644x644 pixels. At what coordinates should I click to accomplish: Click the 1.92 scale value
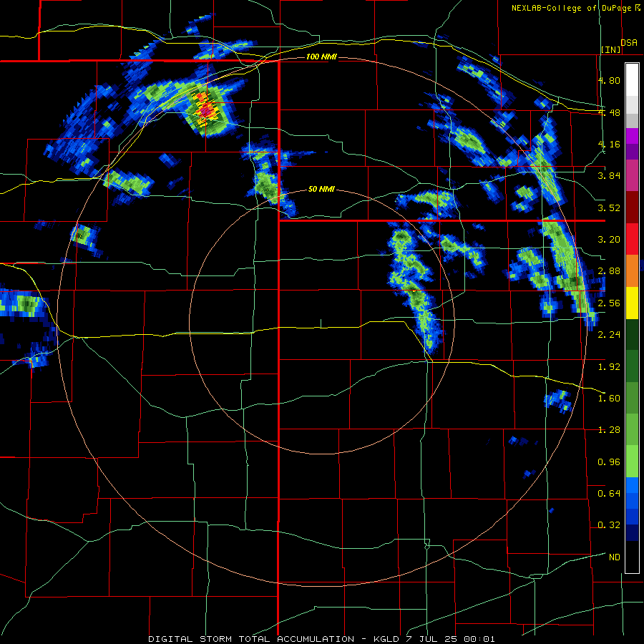click(609, 367)
